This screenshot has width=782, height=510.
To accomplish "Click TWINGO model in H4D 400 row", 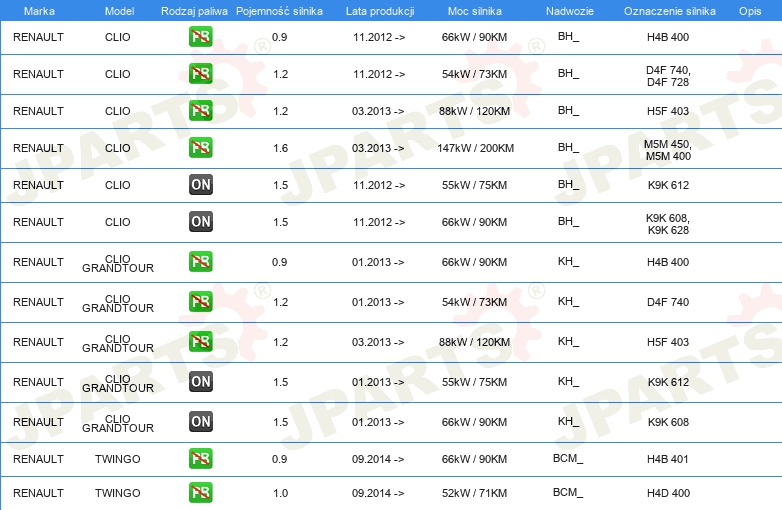I will tap(118, 493).
